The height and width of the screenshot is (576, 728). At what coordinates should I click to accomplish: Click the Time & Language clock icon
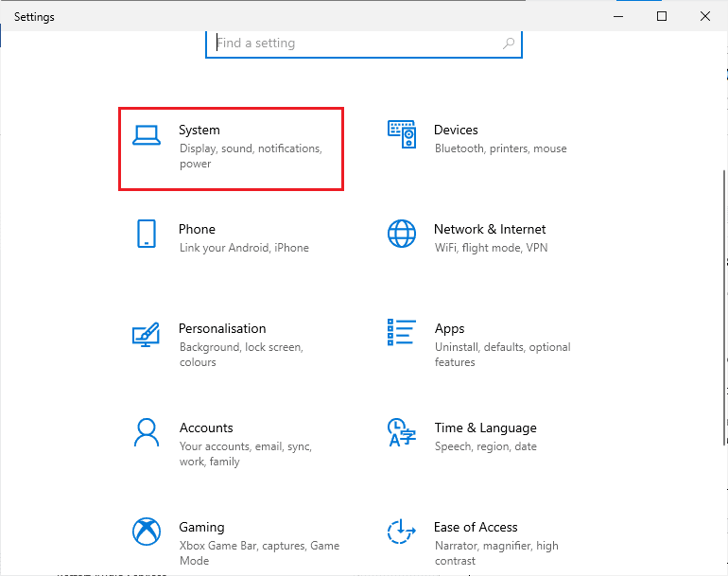pos(402,432)
